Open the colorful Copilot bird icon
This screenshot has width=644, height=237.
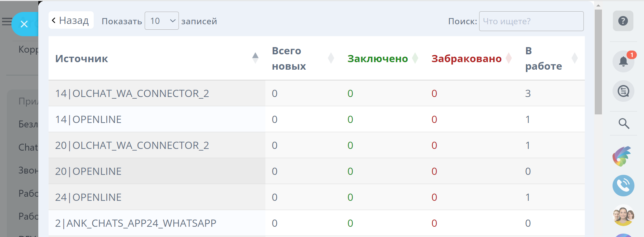(622, 156)
